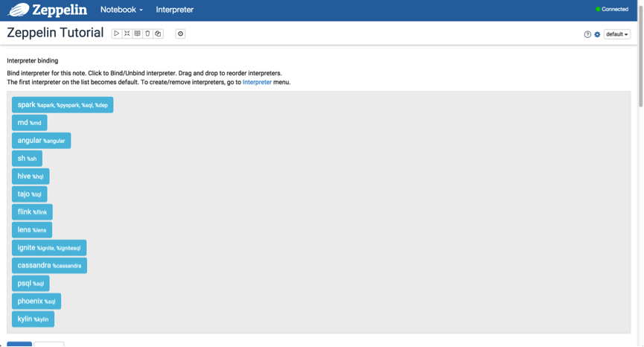Viewport: 644px width, 347px height.
Task: Open keyboard shortcuts help icon
Action: tap(587, 34)
